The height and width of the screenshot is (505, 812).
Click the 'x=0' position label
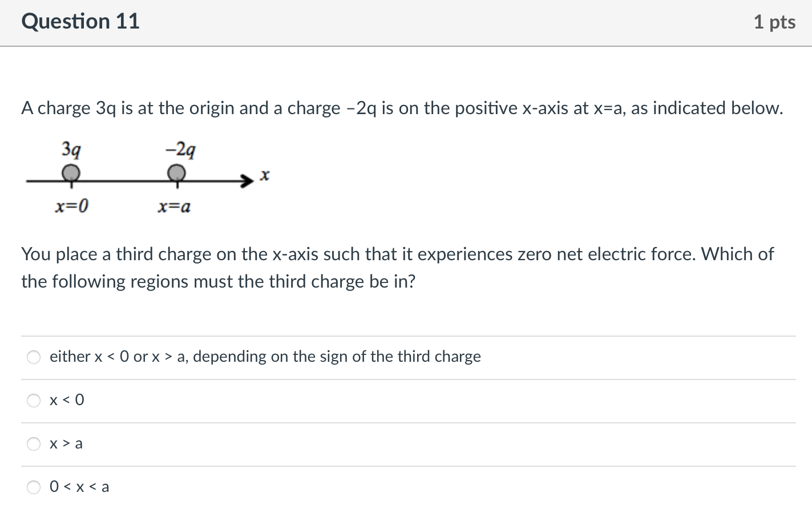pos(71,206)
